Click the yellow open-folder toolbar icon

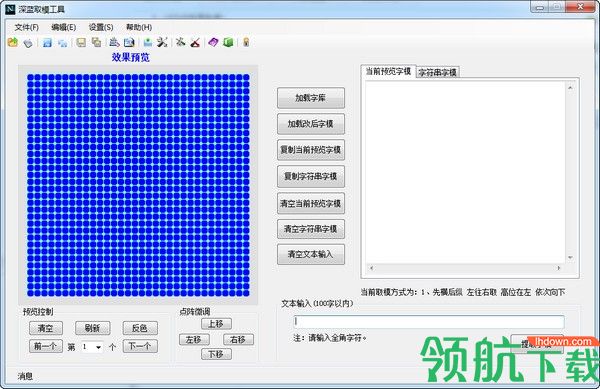point(13,42)
